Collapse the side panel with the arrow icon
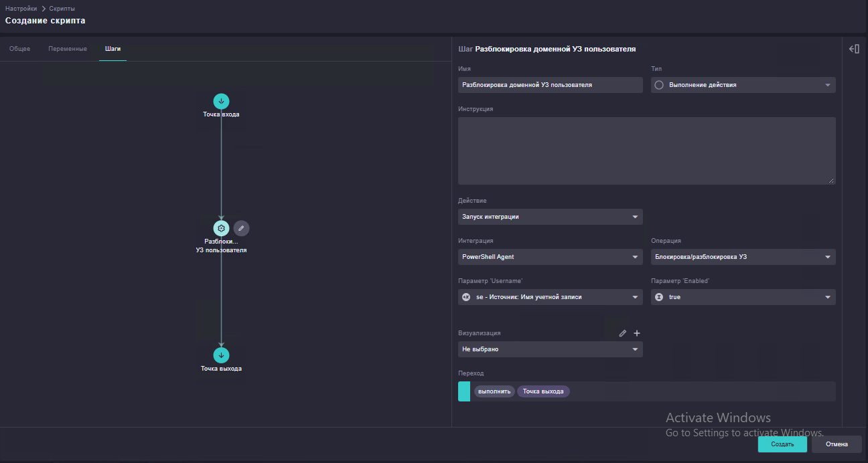Viewport: 868px width, 463px height. (x=854, y=49)
